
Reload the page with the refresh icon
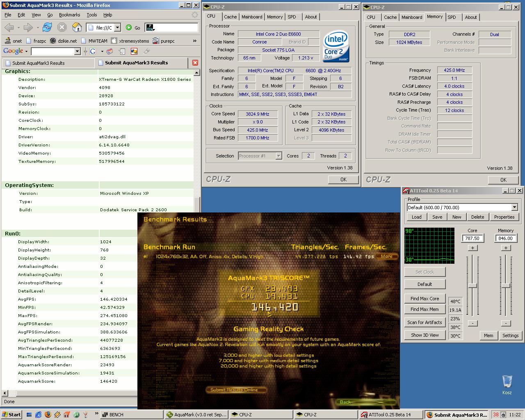[47, 27]
